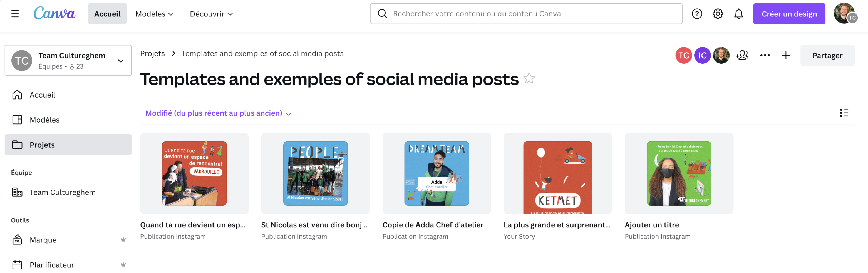868x273 pixels.
Task: Click the help question mark icon
Action: 696,14
